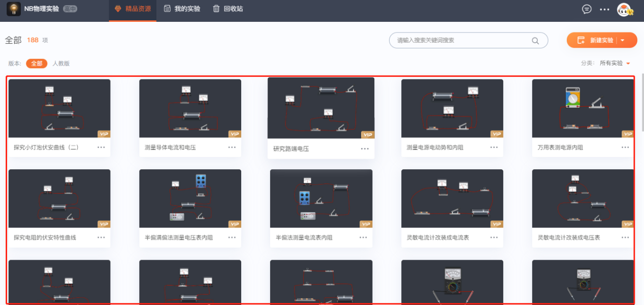
Task: Select the 人教版 version filter
Action: pos(61,64)
